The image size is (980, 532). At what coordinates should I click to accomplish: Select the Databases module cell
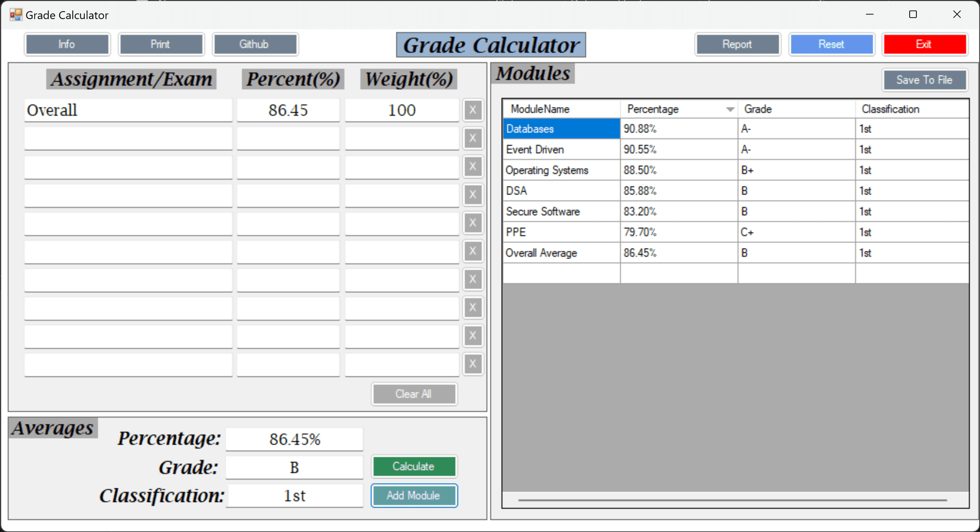pyautogui.click(x=561, y=129)
